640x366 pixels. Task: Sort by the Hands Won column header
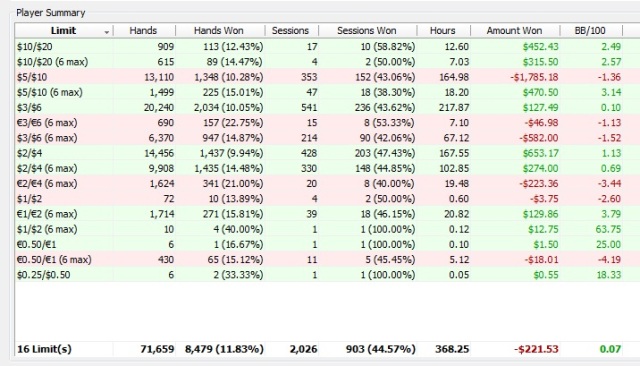pyautogui.click(x=220, y=31)
